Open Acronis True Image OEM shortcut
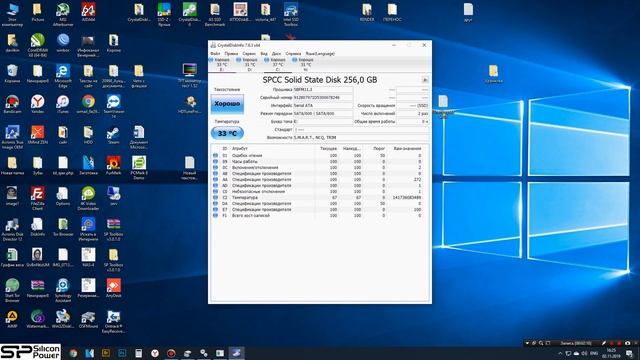The image size is (640, 360). (12, 138)
